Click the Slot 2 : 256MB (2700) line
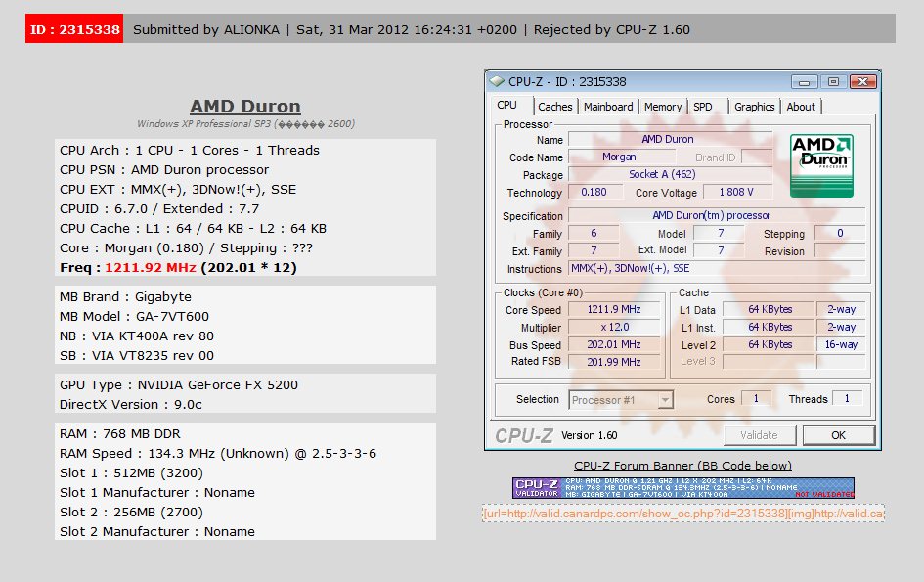The image size is (924, 582). 131,512
